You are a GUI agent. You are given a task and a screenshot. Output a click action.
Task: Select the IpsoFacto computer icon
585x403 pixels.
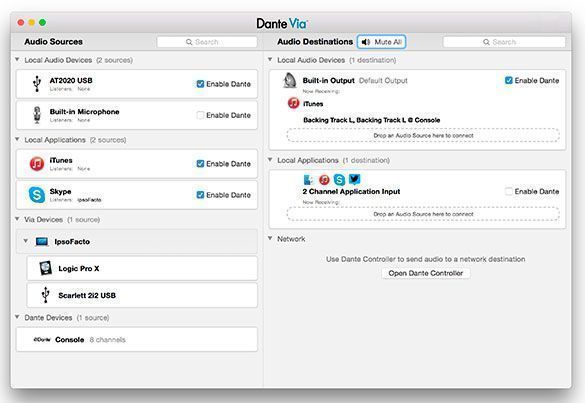(x=41, y=241)
